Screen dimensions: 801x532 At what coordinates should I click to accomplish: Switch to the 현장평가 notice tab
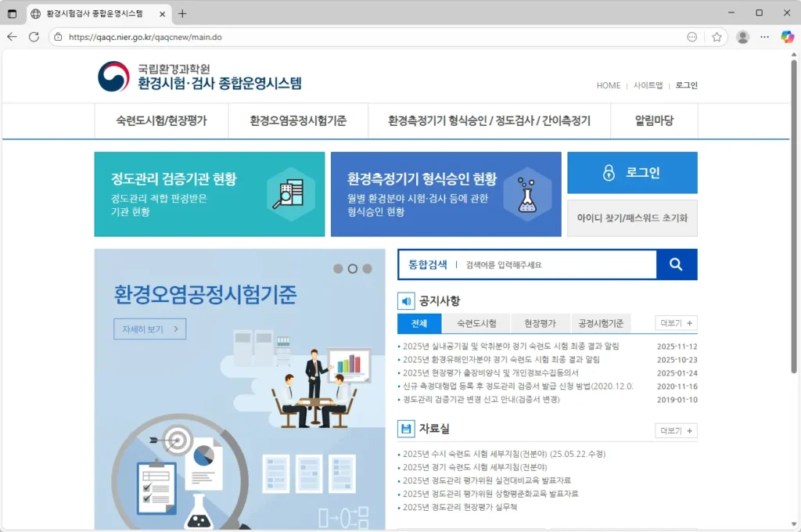540,323
